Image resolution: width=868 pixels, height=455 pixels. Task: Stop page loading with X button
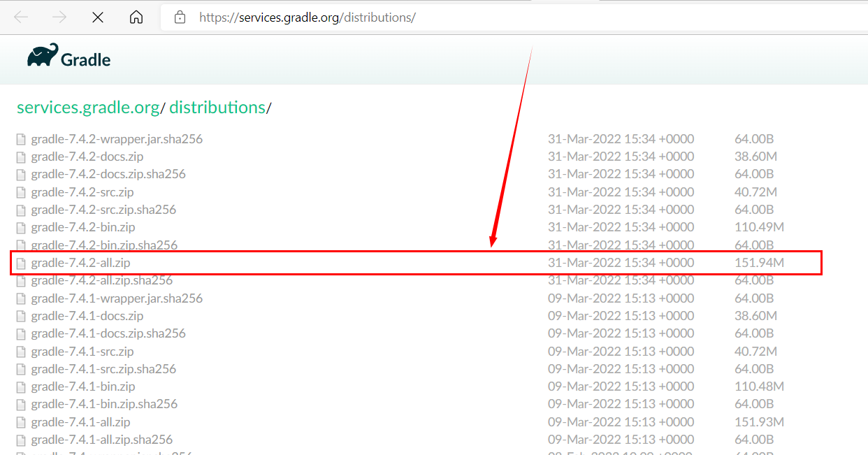tap(98, 17)
